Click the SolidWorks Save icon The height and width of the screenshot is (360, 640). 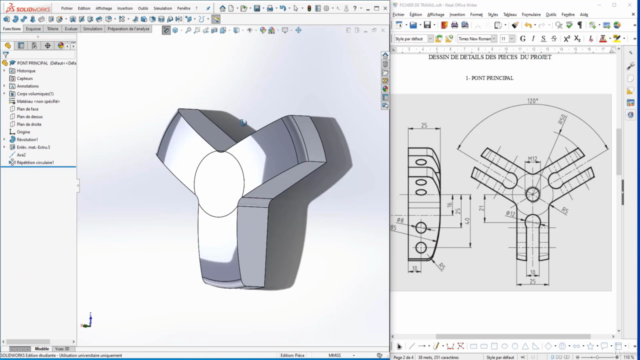tap(257, 8)
